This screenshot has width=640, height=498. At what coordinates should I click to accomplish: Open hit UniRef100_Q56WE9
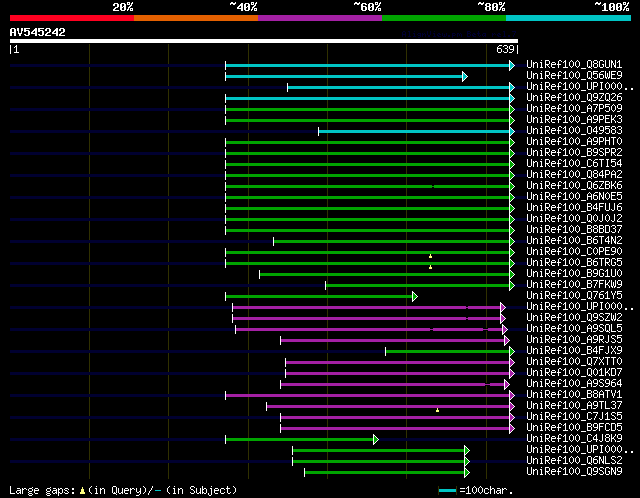click(x=574, y=76)
